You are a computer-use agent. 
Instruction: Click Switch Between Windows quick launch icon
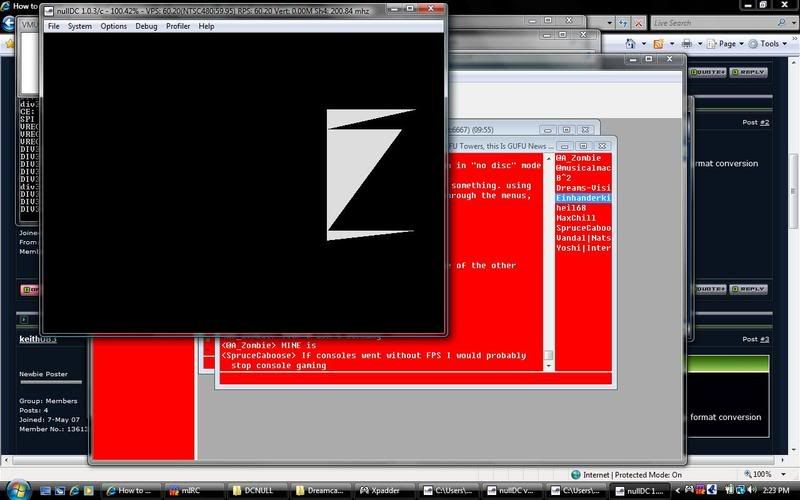60,491
